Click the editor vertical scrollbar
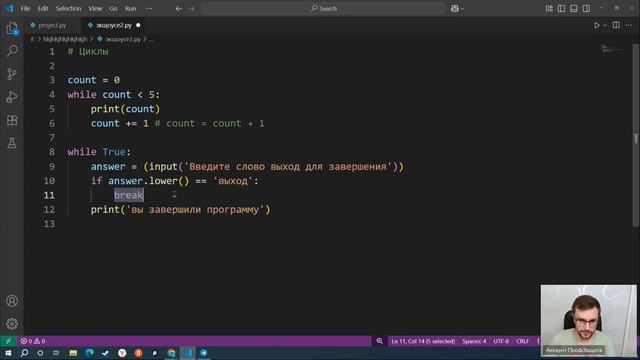Viewport: 640px width, 360px height. pos(636,135)
